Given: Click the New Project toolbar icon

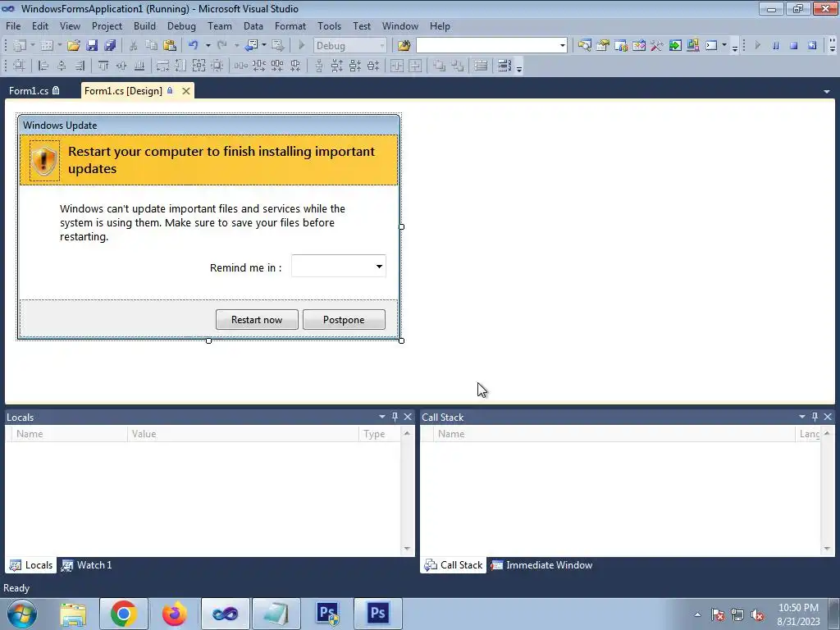Looking at the screenshot, I should coord(20,46).
